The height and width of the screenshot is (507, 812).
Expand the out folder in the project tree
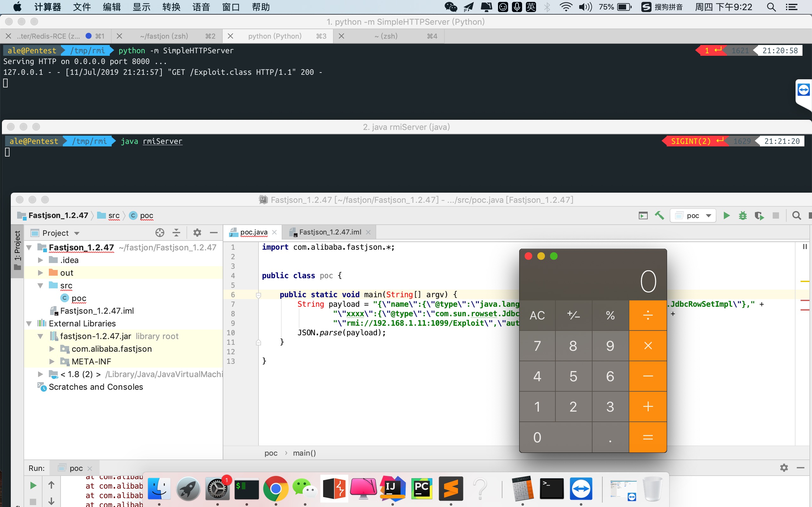tap(40, 273)
